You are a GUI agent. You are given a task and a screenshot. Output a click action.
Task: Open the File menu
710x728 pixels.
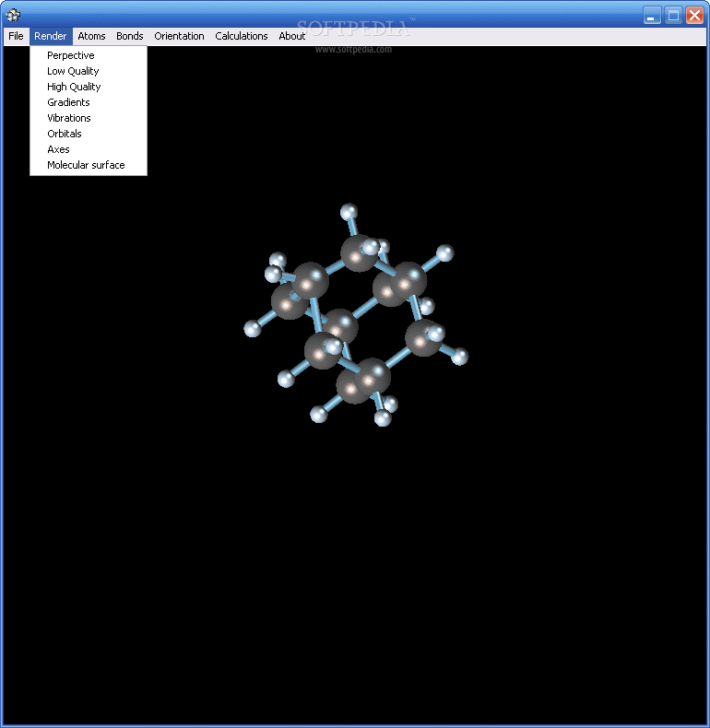16,36
